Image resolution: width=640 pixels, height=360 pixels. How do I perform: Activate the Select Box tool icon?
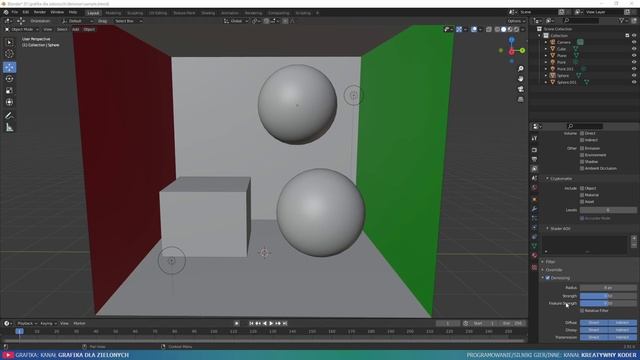(x=9, y=42)
